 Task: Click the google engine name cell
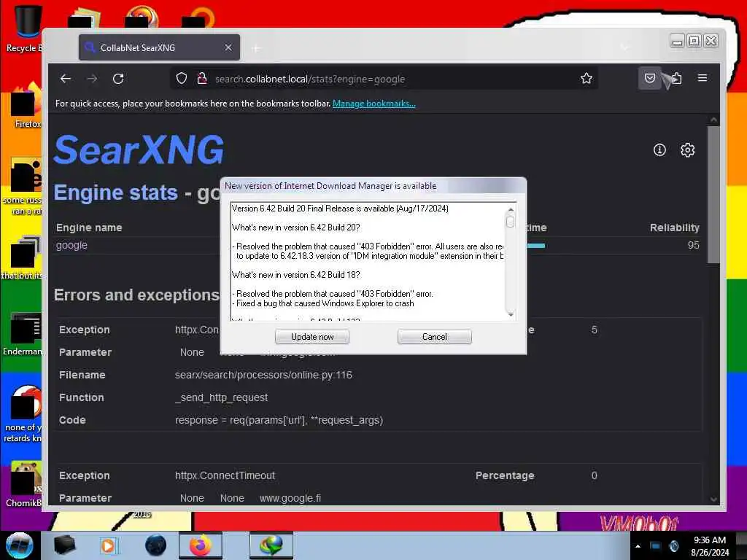pyautogui.click(x=71, y=245)
